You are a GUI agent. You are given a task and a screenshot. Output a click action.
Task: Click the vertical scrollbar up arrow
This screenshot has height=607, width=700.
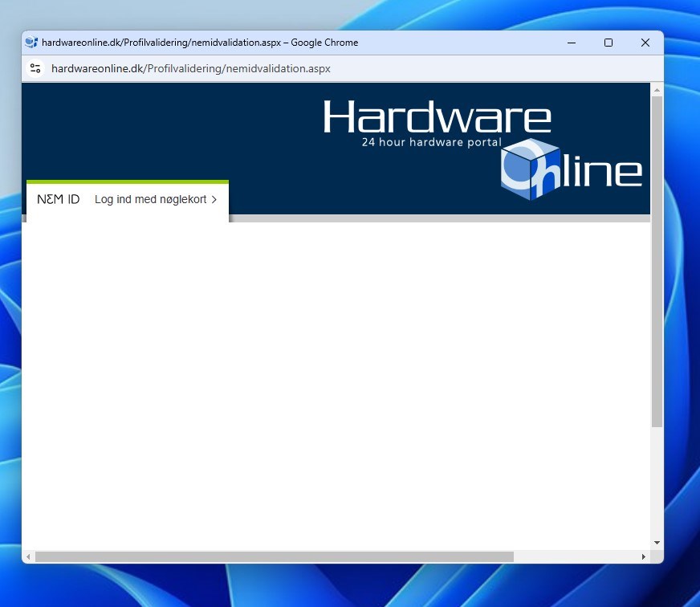[x=657, y=90]
